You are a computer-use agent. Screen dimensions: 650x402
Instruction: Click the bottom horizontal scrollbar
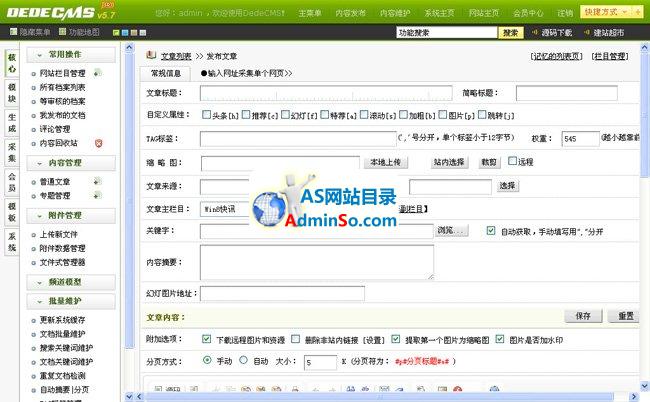pyautogui.click(x=385, y=397)
